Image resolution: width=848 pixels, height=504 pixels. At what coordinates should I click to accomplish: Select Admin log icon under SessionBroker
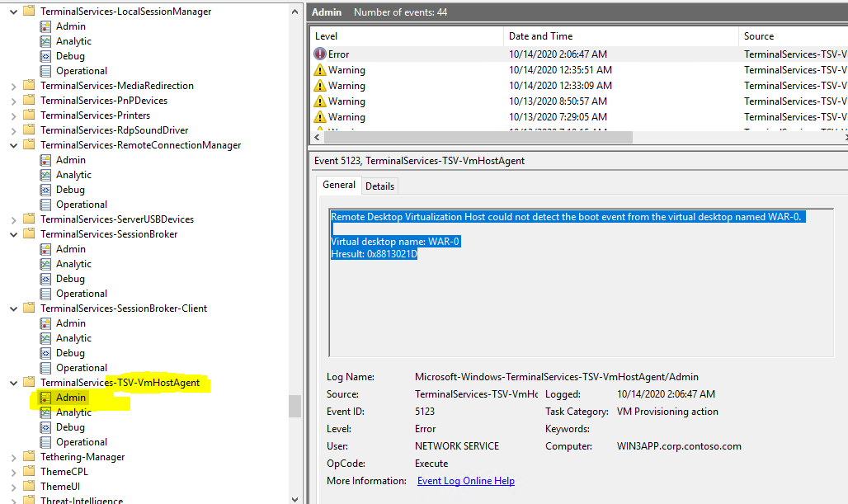pyautogui.click(x=46, y=249)
